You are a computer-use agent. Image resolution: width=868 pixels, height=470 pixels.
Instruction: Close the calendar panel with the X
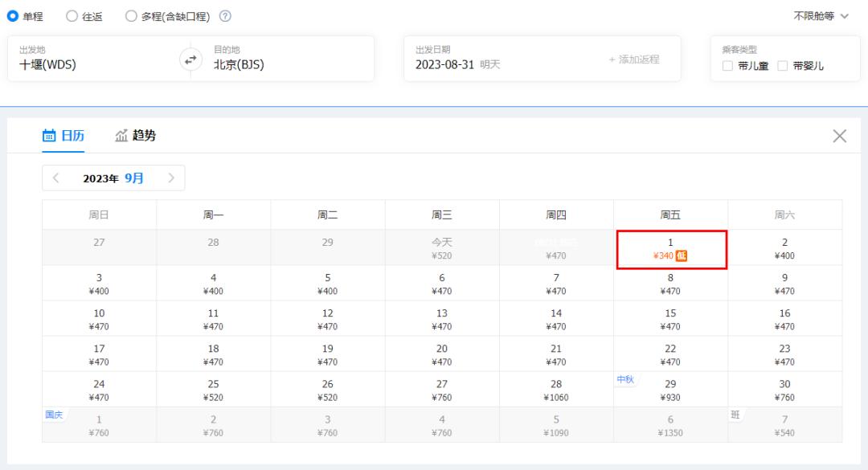point(839,136)
